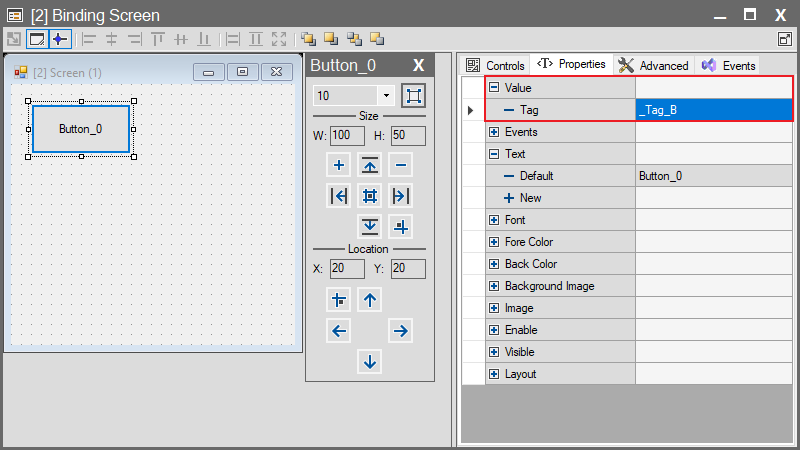Viewport: 800px width, 450px height.
Task: Open the Events tab
Action: coord(728,65)
